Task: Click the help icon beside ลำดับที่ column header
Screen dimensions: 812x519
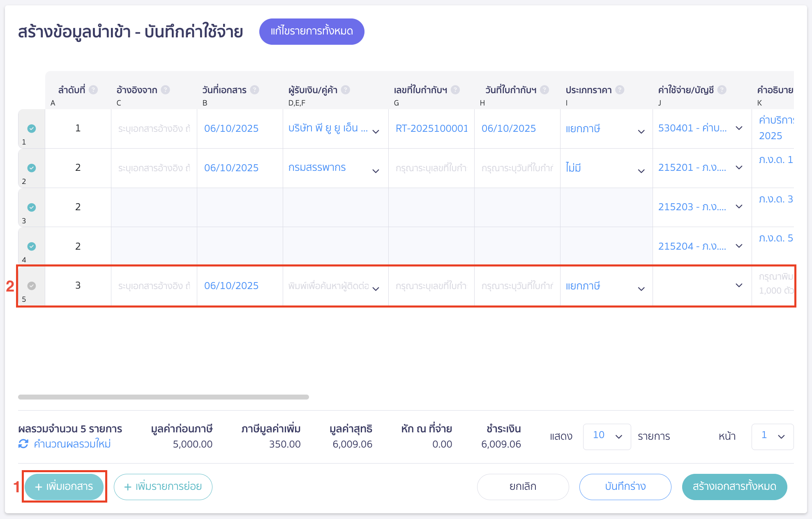Action: [93, 90]
